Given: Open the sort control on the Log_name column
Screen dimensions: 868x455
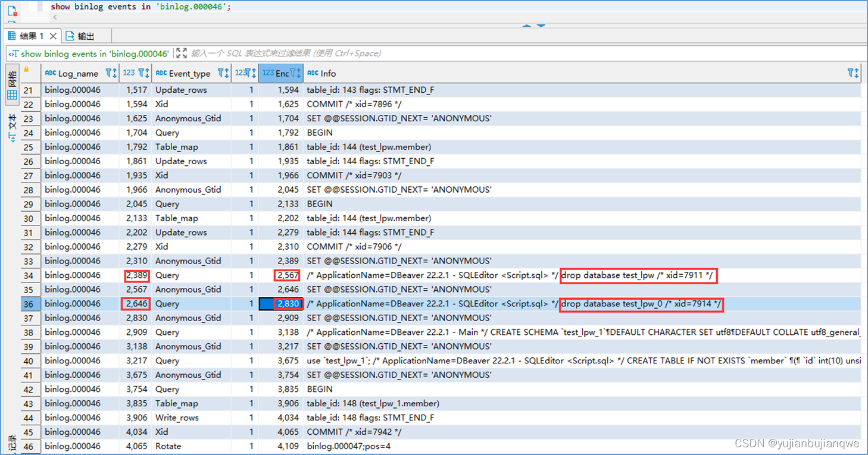Looking at the screenshot, I should pos(113,73).
